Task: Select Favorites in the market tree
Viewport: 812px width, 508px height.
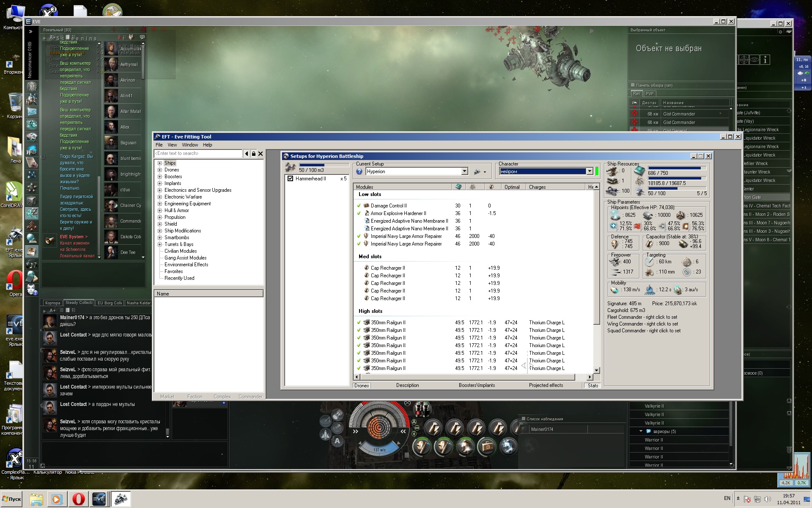Action: [173, 271]
